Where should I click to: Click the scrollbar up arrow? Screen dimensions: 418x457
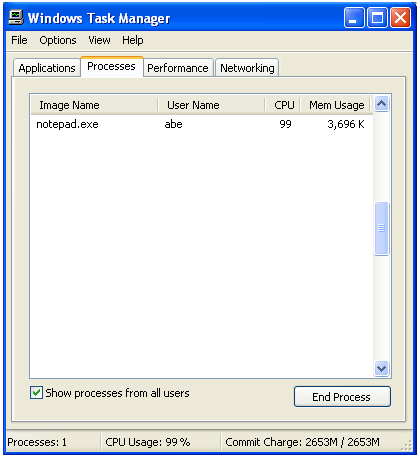pyautogui.click(x=381, y=104)
